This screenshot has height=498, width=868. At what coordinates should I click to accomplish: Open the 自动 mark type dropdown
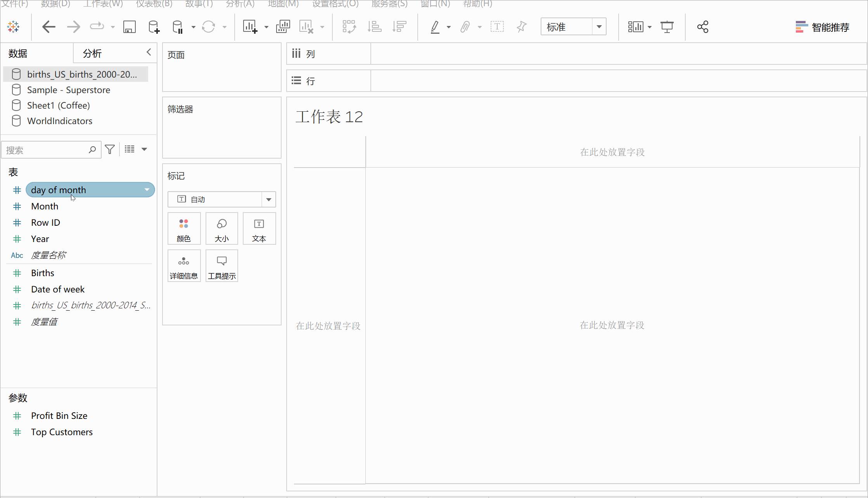pos(268,199)
